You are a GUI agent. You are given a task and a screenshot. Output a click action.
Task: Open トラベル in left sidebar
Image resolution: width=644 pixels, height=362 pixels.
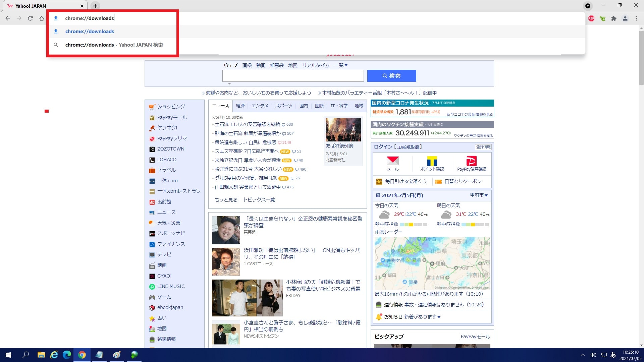pos(166,170)
